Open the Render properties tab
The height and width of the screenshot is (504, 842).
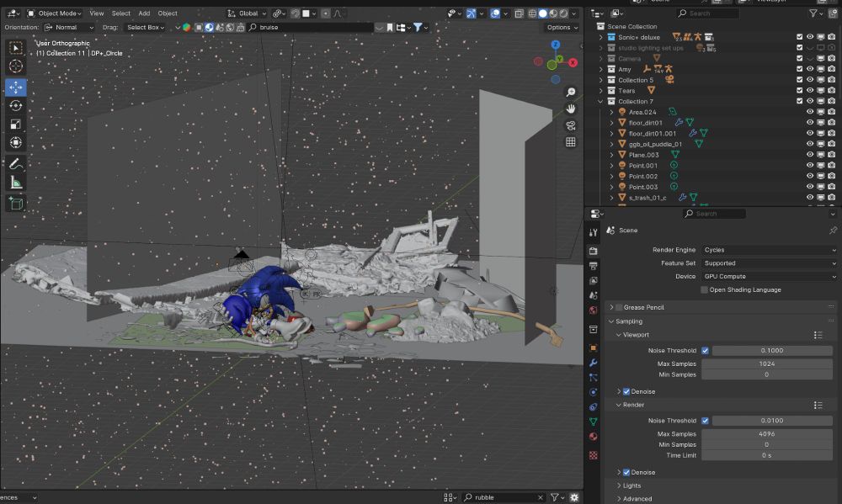point(594,251)
